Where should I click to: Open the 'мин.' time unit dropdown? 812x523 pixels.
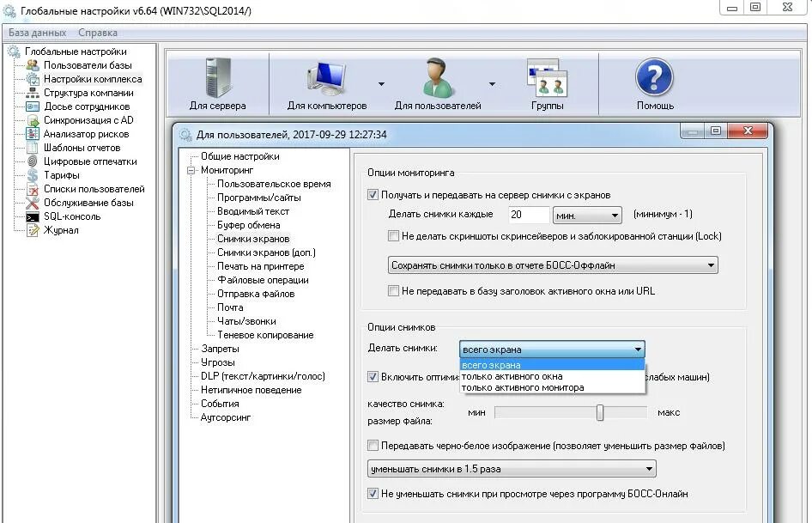(587, 215)
